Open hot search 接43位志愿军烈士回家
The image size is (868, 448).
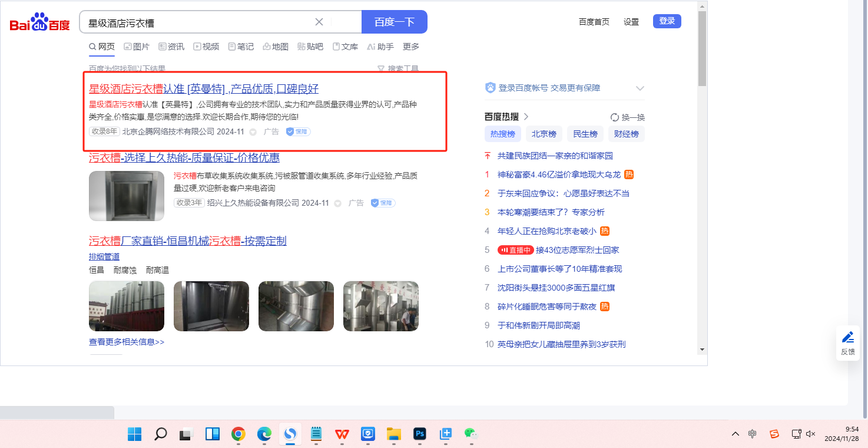577,250
